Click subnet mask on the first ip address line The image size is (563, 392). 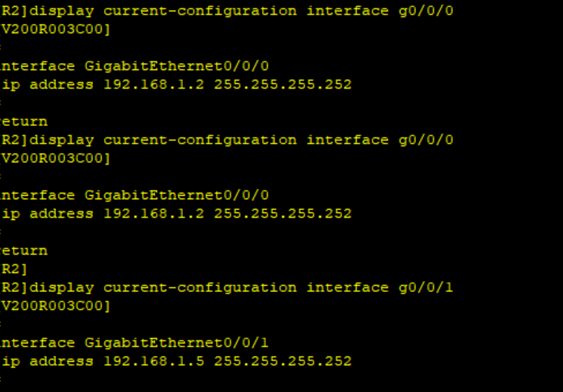pyautogui.click(x=282, y=85)
